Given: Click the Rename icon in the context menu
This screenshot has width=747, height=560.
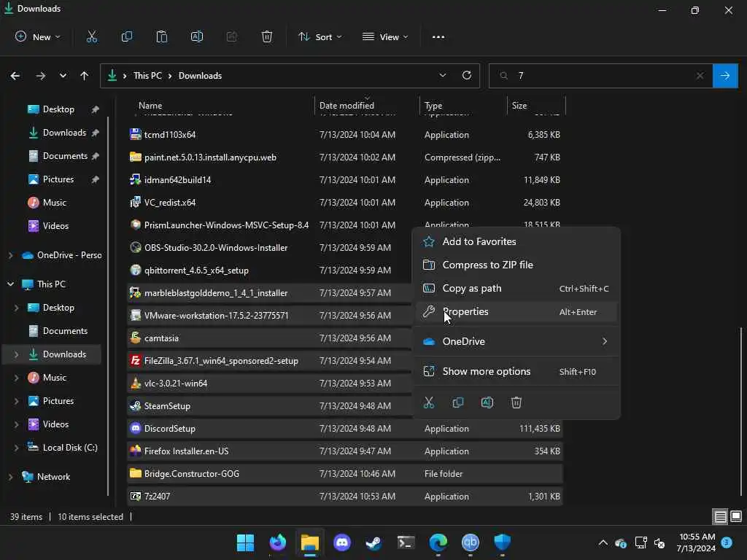Looking at the screenshot, I should tap(487, 402).
